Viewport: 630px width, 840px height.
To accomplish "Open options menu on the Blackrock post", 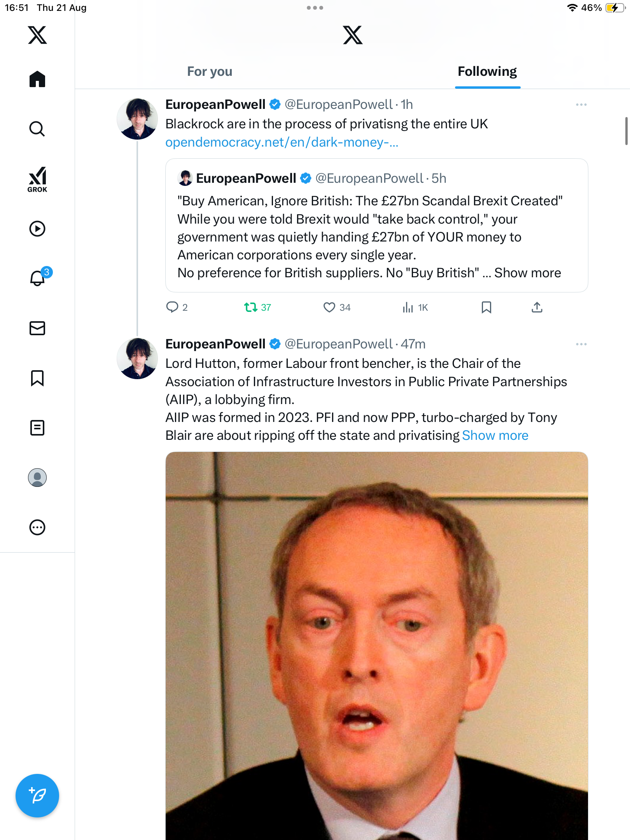I will point(581,105).
